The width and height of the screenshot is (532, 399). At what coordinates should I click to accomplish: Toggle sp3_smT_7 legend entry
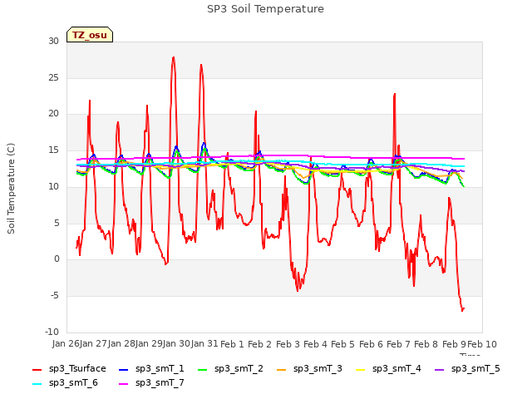tap(151, 383)
